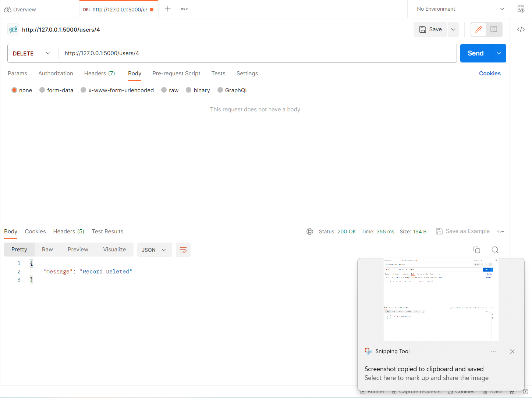
Task: Open the environment quick look eye panel
Action: (521, 8)
